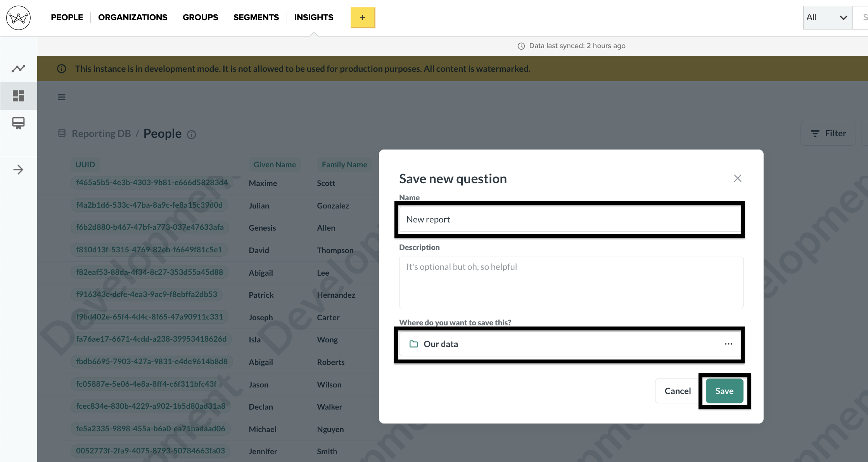Viewport: 868px width, 462px height.
Task: Click the Reporting DB database icon
Action: click(62, 134)
